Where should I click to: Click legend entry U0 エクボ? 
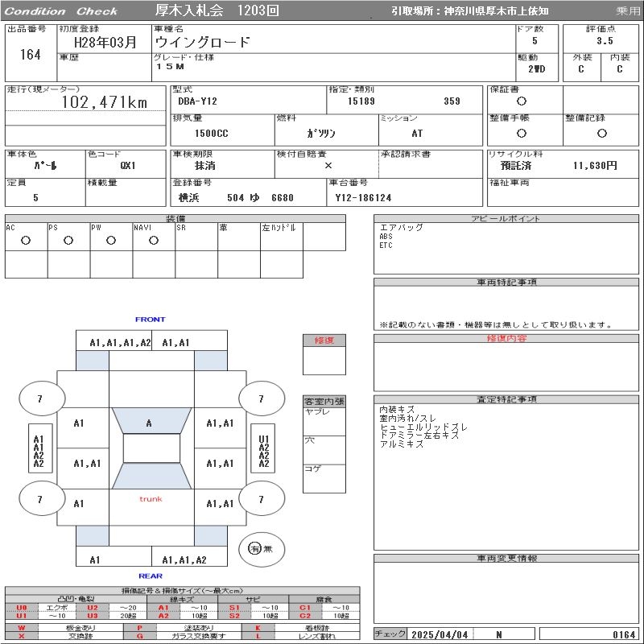(39, 608)
